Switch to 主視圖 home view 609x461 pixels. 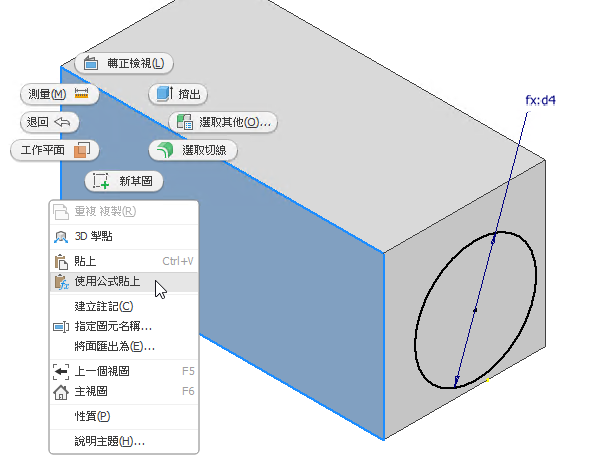tap(124, 391)
